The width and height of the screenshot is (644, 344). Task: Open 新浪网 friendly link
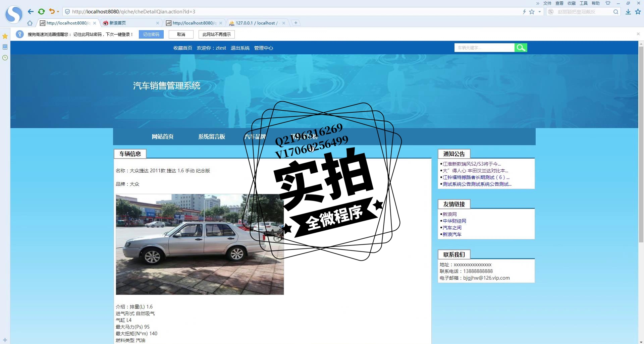coord(449,214)
